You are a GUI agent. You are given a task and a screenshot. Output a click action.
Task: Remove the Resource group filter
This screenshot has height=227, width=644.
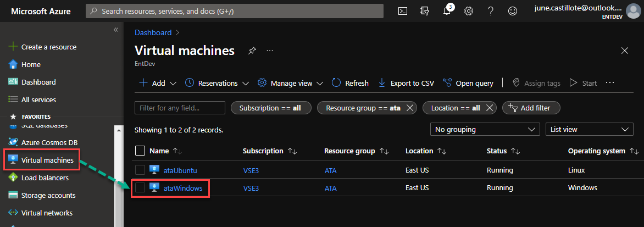409,108
